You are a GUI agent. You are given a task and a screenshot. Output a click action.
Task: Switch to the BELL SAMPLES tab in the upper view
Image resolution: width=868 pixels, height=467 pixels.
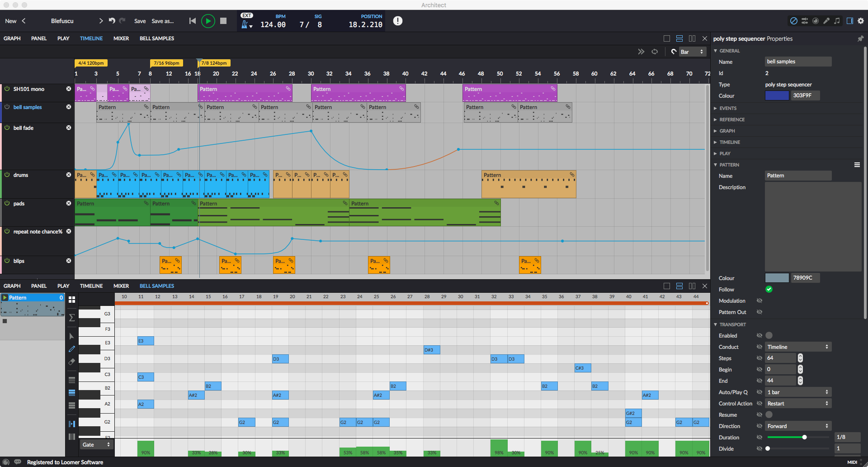(x=157, y=38)
